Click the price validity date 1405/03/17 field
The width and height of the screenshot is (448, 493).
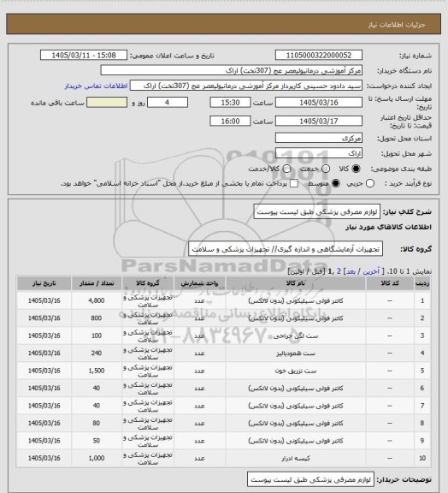coord(319,121)
